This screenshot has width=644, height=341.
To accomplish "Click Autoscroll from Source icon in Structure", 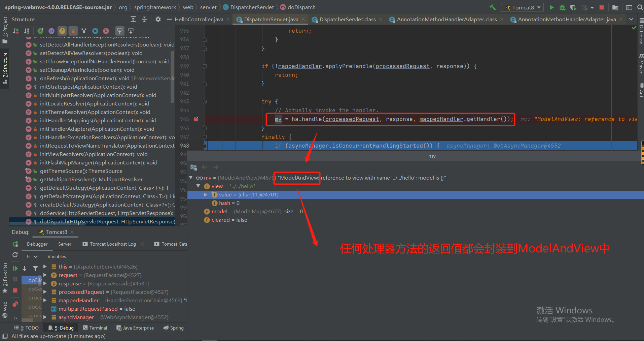I will tap(131, 31).
